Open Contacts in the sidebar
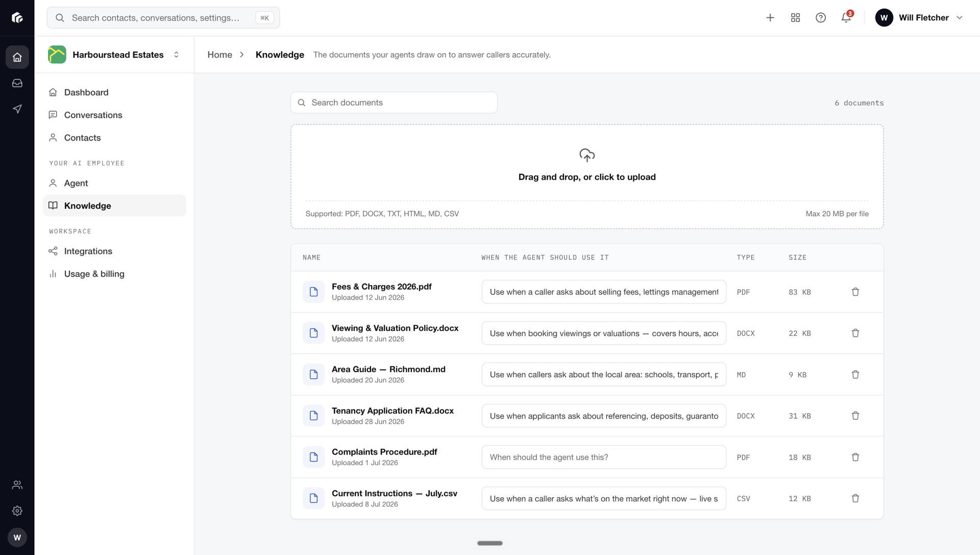This screenshot has height=555, width=980. point(114,138)
